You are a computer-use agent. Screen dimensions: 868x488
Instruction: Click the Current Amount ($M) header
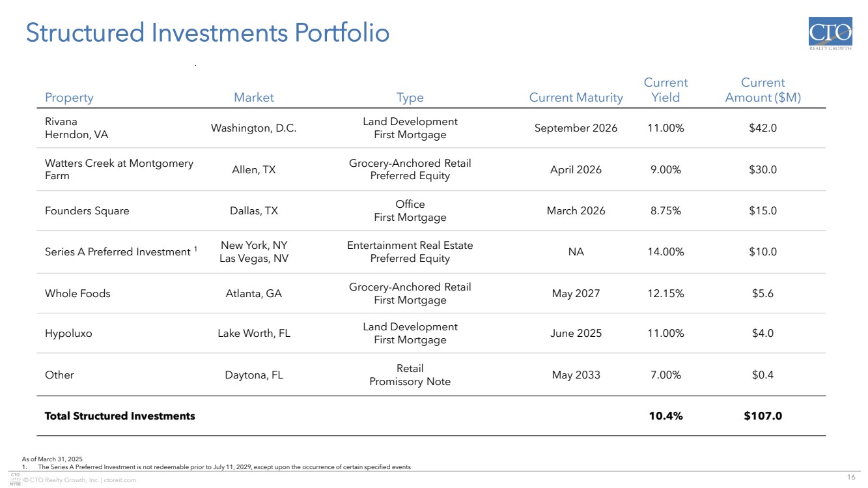763,90
